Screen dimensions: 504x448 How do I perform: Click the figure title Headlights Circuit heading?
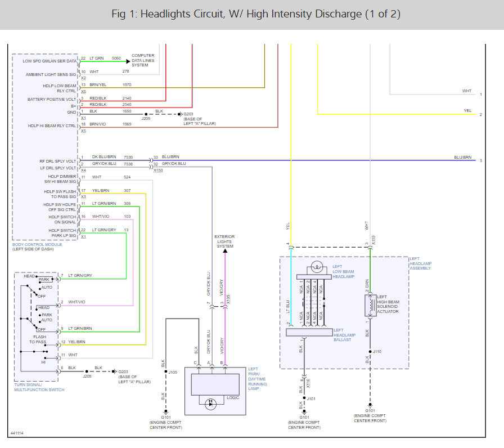[x=256, y=14]
